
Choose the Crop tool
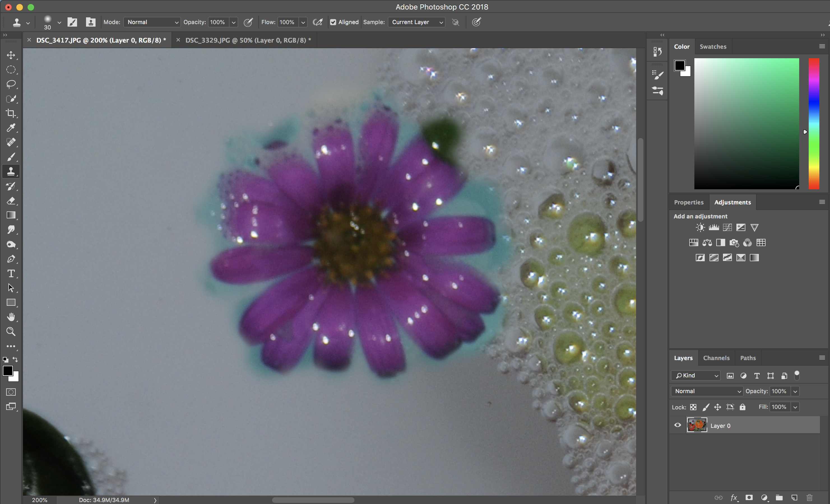coord(11,113)
